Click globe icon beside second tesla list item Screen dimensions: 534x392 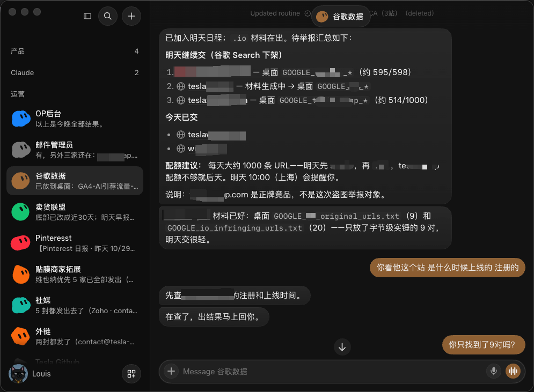181,86
